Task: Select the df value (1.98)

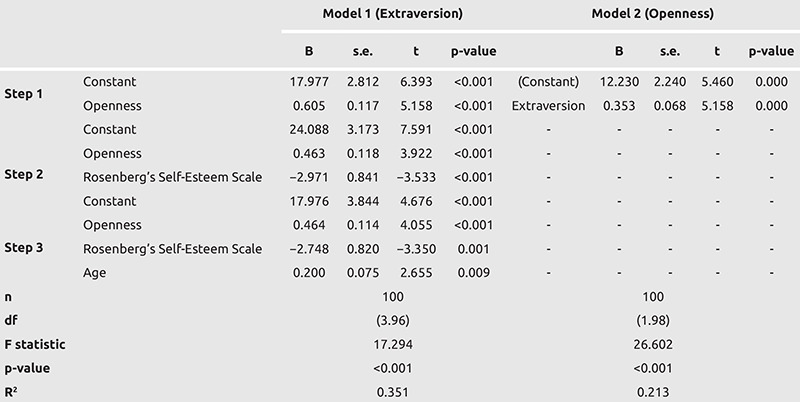Action: 653,321
